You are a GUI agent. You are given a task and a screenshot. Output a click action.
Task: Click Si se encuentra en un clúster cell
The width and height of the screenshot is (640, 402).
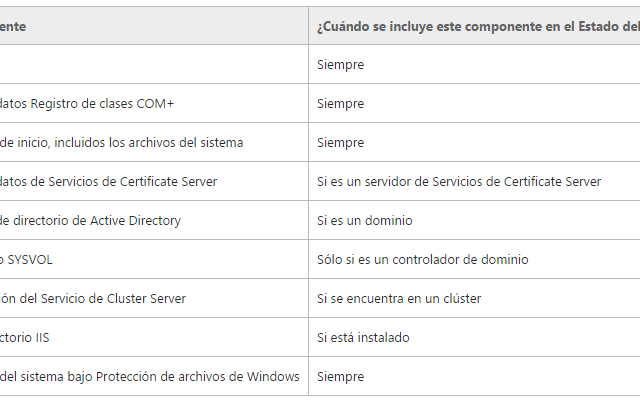click(x=474, y=298)
